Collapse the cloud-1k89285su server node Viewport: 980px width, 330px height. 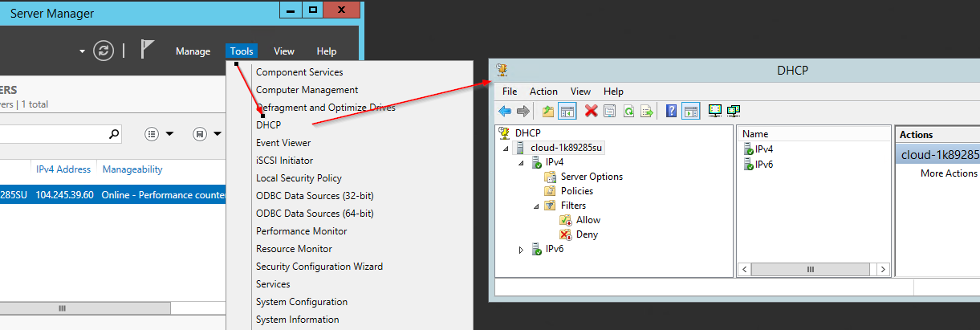coord(506,148)
